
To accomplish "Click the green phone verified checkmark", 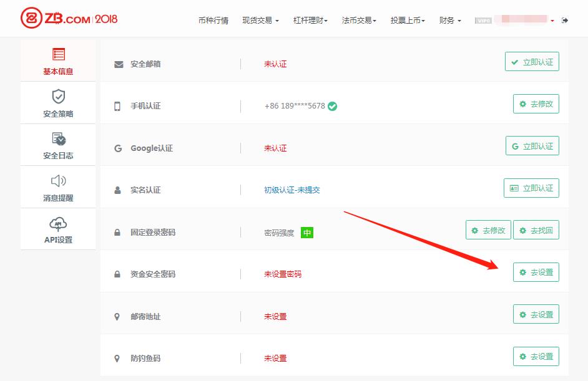I will 333,106.
